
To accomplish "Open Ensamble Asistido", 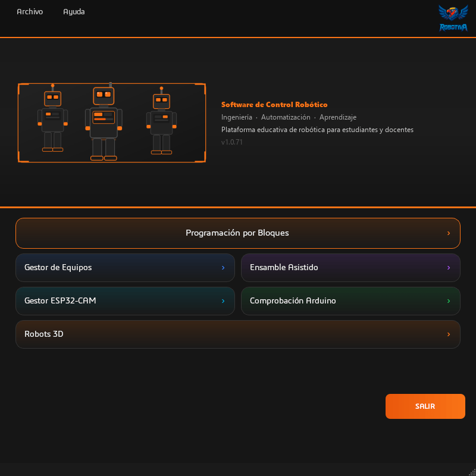I will pos(350,268).
